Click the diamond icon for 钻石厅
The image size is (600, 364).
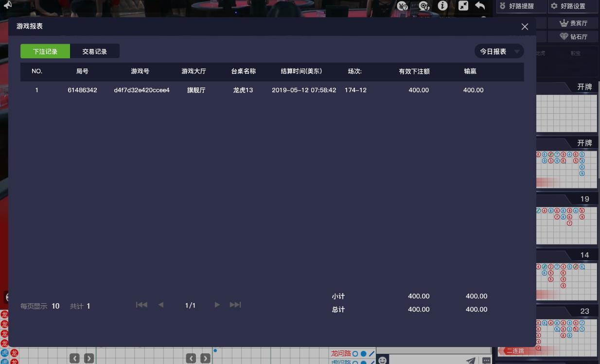tap(564, 36)
